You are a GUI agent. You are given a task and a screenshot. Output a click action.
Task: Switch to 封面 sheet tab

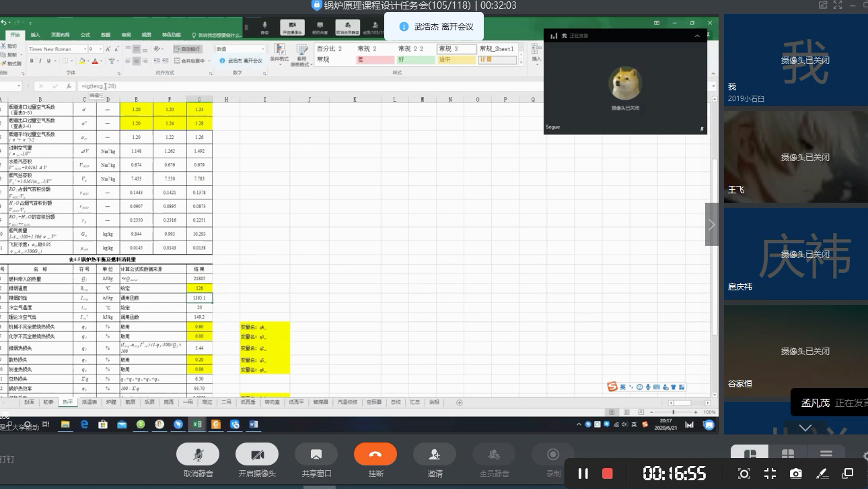29,402
